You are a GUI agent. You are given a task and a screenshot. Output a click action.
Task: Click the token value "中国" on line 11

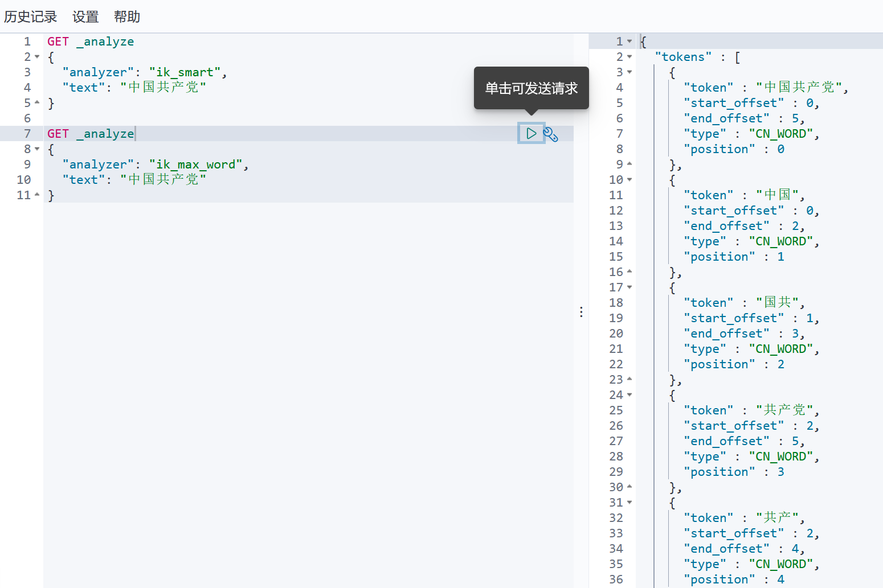(777, 195)
